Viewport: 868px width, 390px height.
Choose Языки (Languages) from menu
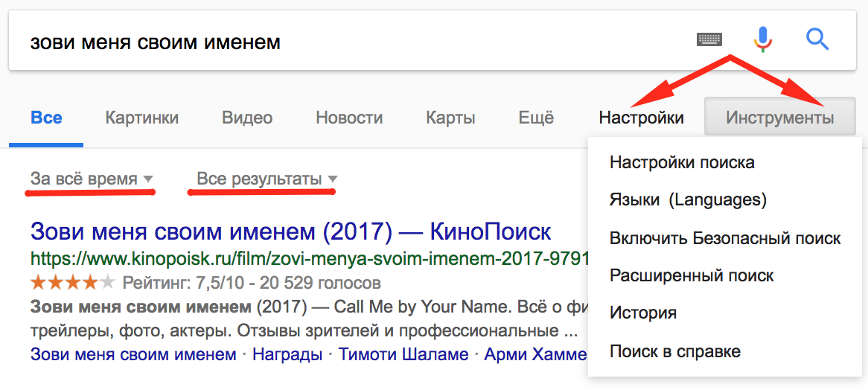coord(688,199)
